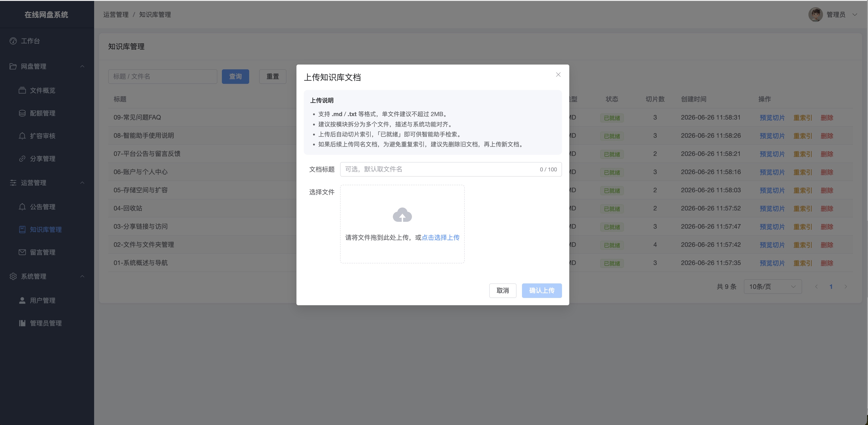Open 文件概览 menu item
The image size is (868, 425).
tap(47, 90)
